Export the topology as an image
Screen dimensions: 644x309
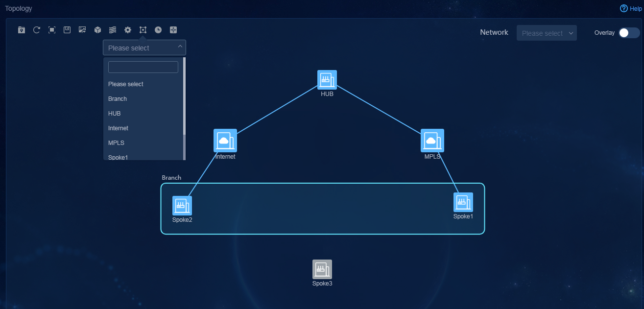point(82,30)
